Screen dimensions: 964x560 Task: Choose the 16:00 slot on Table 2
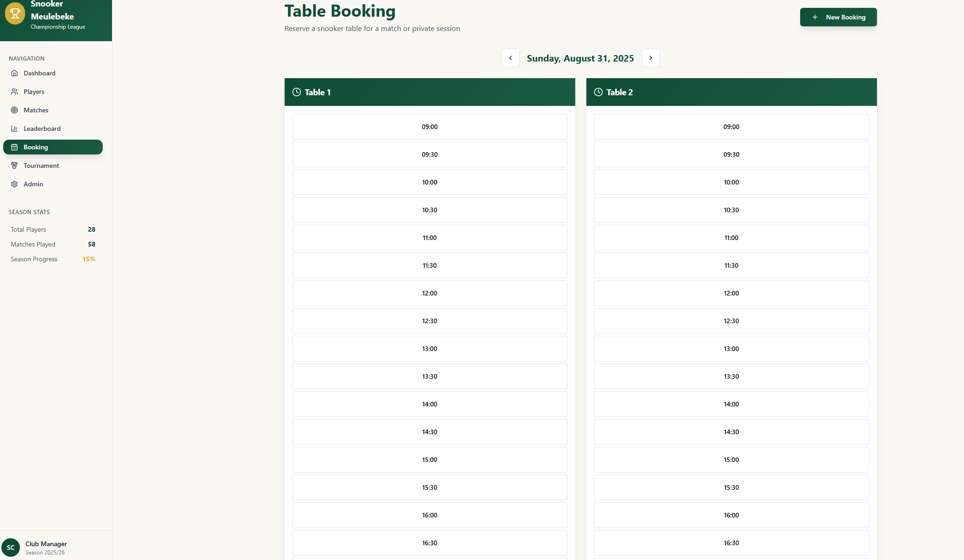732,515
